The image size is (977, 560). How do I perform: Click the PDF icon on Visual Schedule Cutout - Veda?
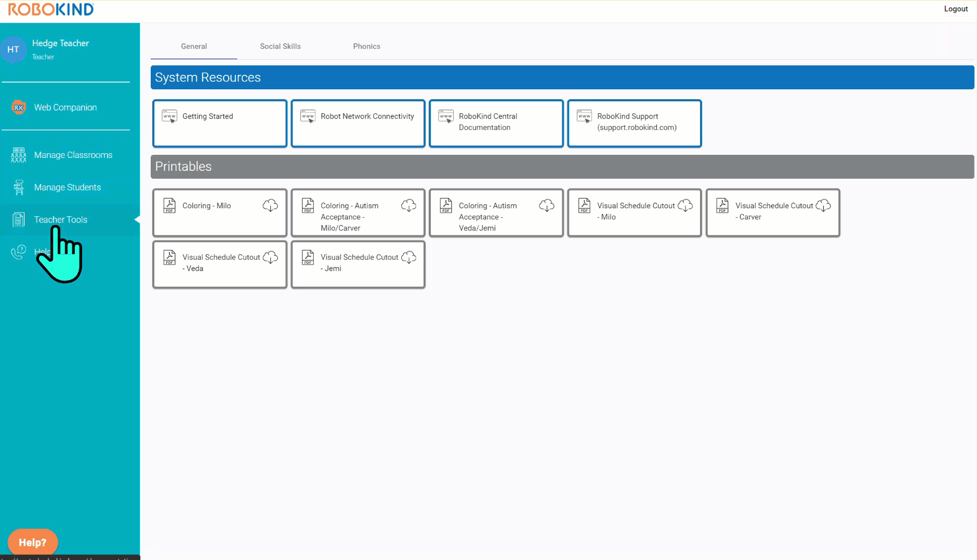point(169,257)
